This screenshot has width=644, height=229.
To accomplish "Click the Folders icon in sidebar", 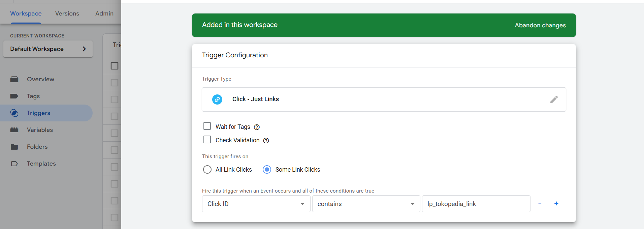I will click(14, 147).
